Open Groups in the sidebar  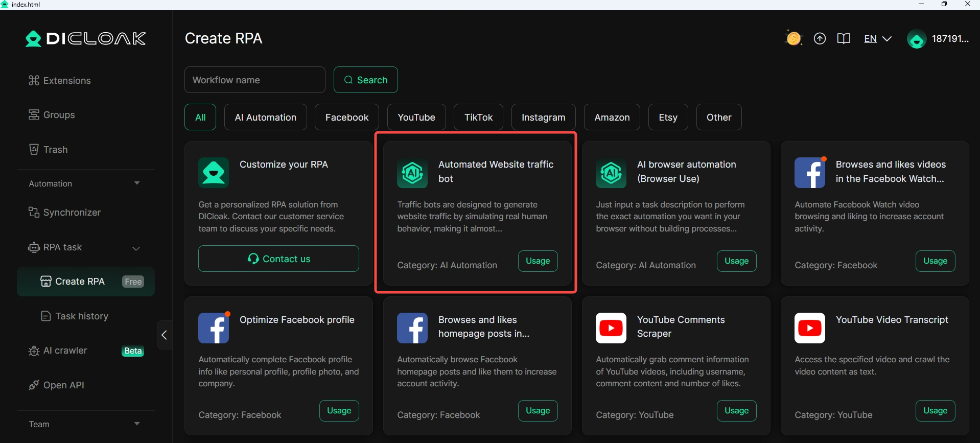point(52,114)
